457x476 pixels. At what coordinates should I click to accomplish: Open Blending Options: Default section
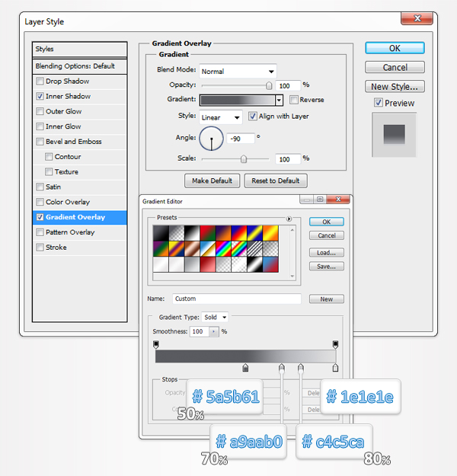(x=75, y=66)
